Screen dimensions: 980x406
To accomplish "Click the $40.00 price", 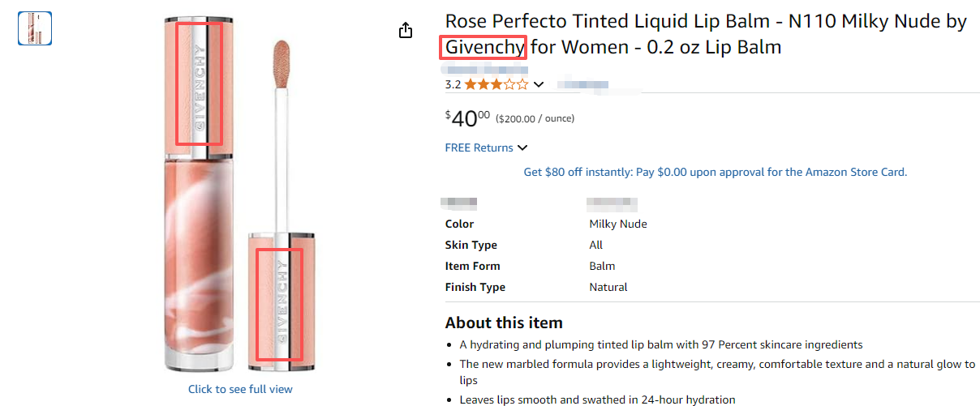I will pyautogui.click(x=467, y=118).
